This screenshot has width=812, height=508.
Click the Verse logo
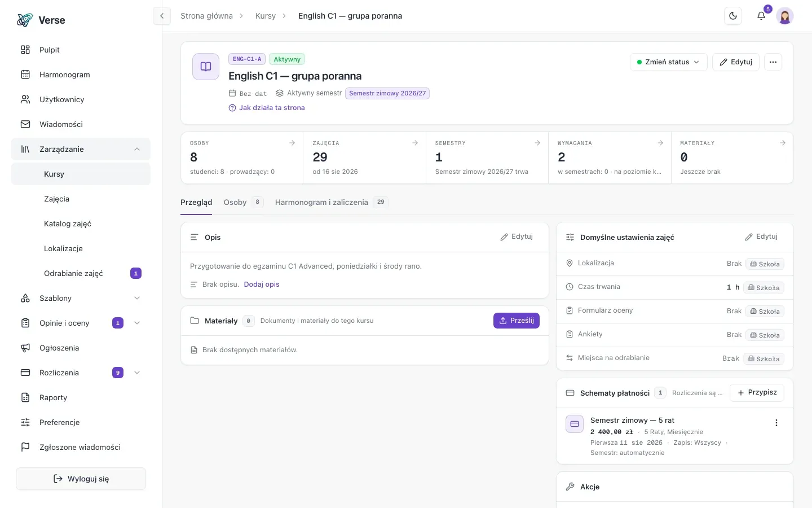pos(41,20)
